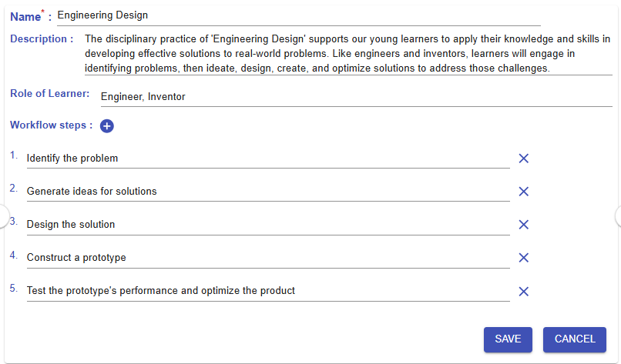
Task: Click the 'Identify the problem' step field
Action: (267, 159)
